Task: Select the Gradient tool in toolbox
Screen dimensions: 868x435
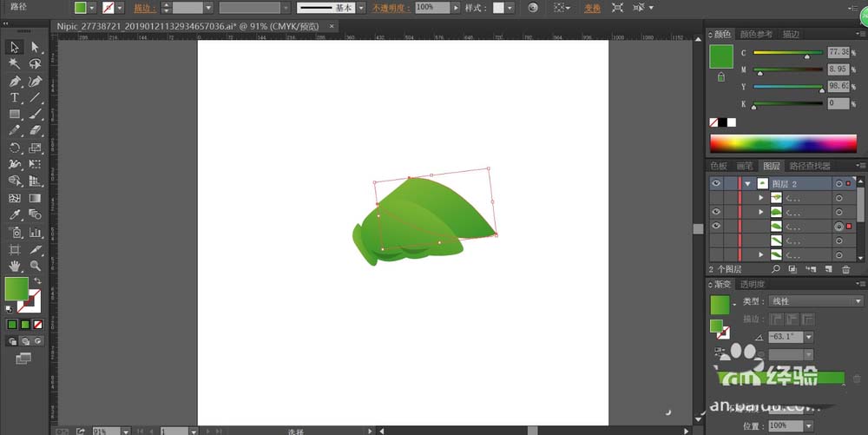Action: coord(35,198)
